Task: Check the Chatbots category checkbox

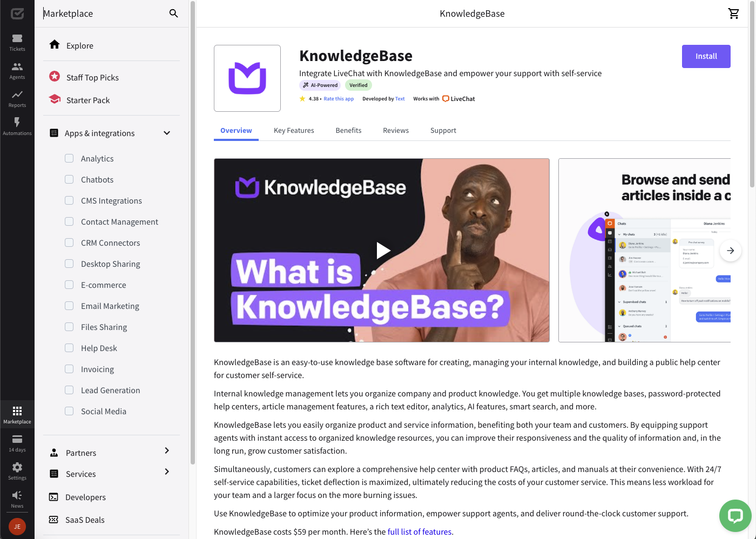Action: coord(69,179)
